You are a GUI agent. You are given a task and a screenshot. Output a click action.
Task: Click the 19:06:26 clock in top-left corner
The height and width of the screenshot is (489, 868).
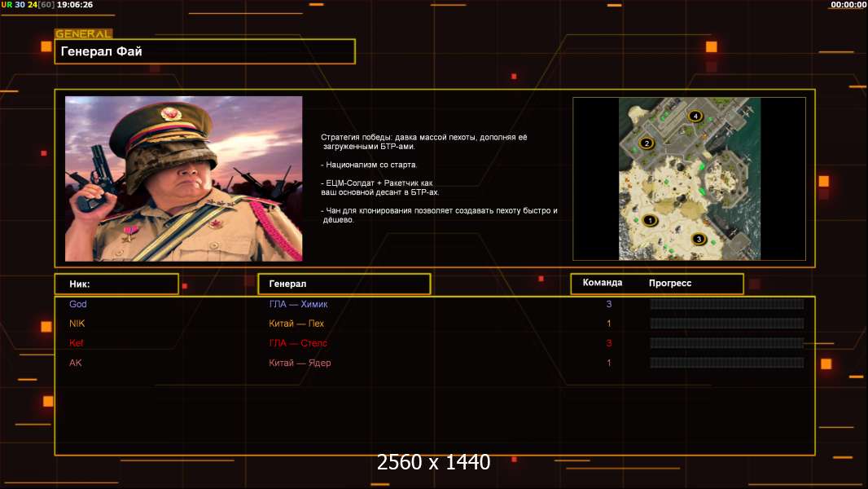click(75, 5)
